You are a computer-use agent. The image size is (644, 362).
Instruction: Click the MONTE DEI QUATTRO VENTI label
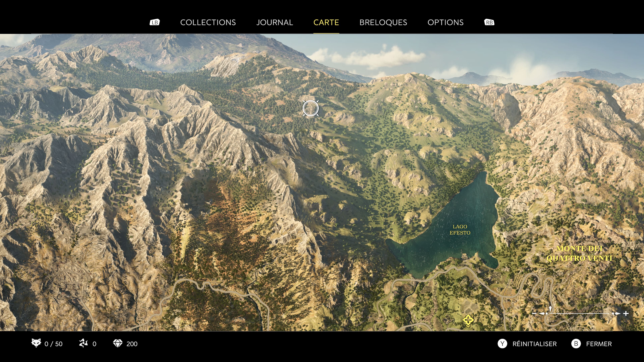point(579,253)
